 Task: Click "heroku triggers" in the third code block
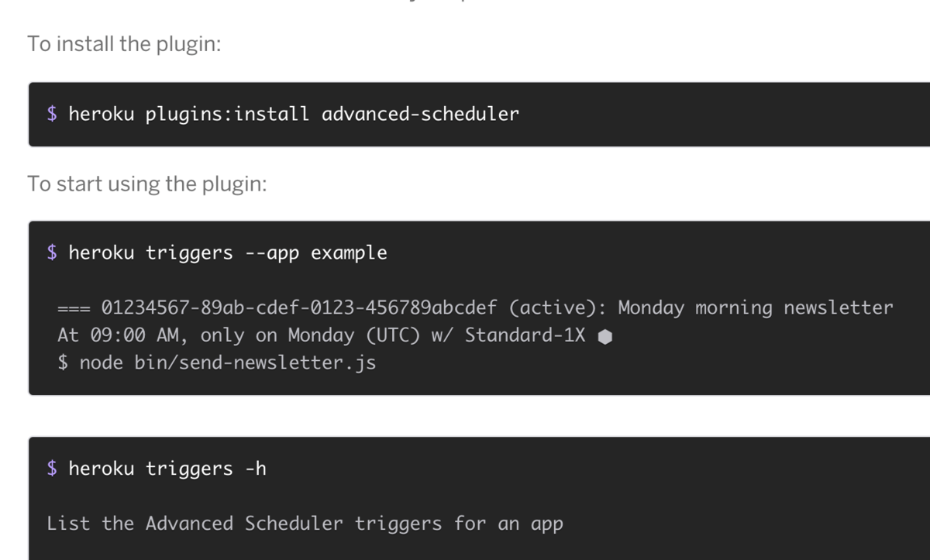[150, 469]
